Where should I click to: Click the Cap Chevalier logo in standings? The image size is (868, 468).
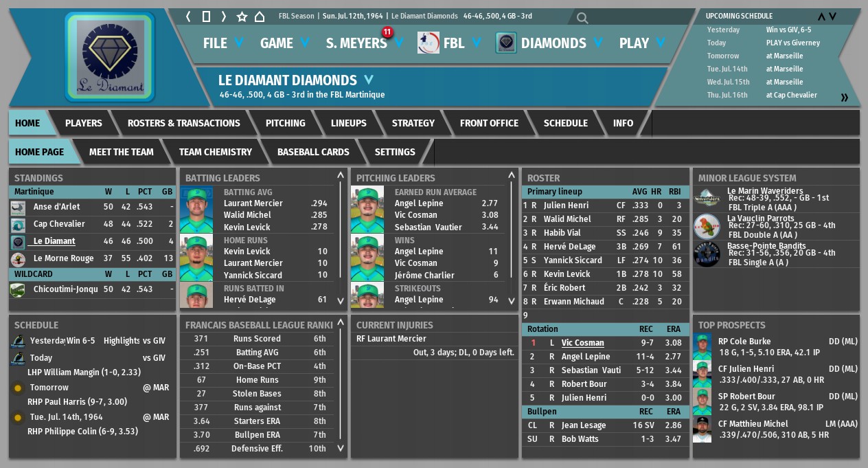click(18, 225)
